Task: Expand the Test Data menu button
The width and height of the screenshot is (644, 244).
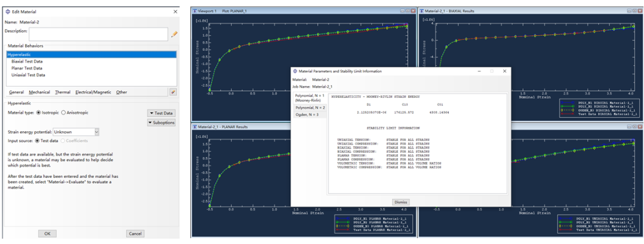Action: point(162,113)
